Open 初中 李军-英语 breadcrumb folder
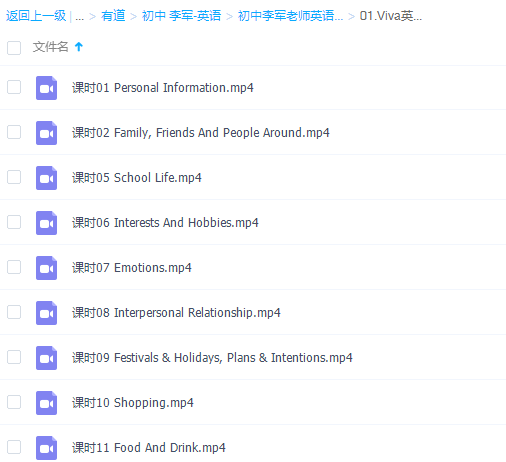Viewport: 506px width, 462px height. click(x=181, y=16)
